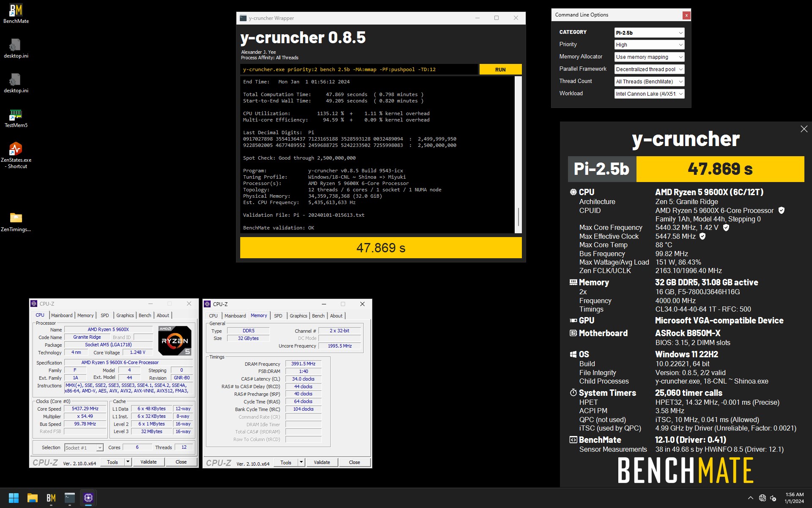
Task: Maximize the y-cruncher Wrapper window
Action: (497, 18)
